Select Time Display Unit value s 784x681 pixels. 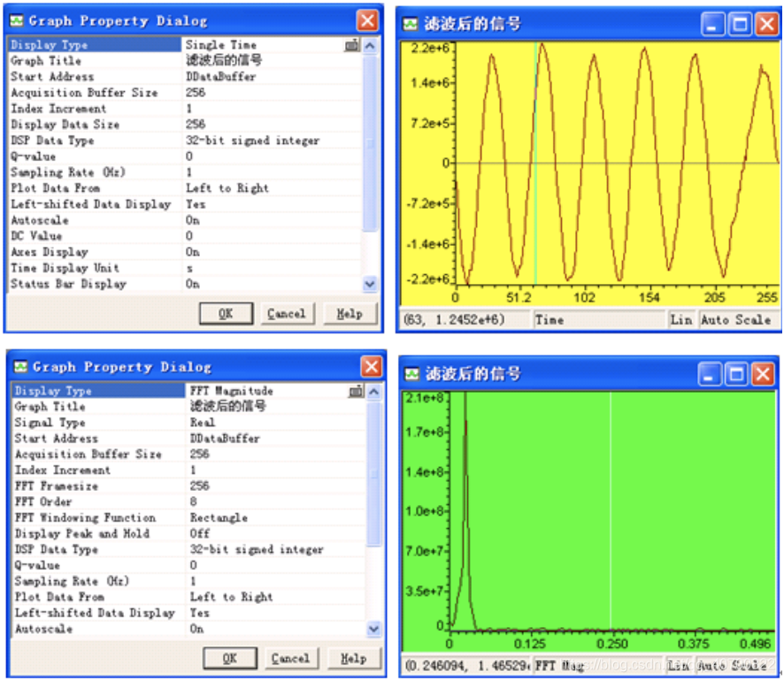coord(189,268)
